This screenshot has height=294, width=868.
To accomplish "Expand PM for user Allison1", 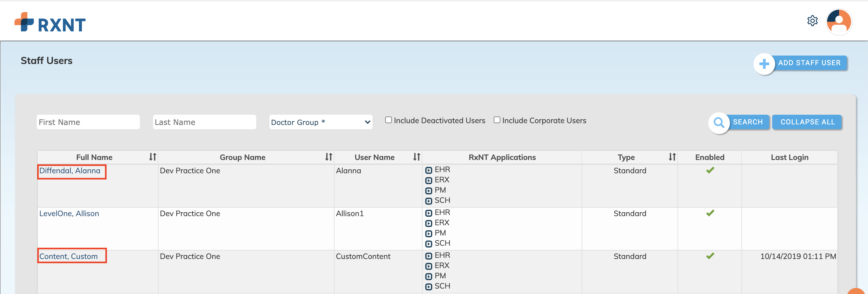I will pyautogui.click(x=428, y=234).
